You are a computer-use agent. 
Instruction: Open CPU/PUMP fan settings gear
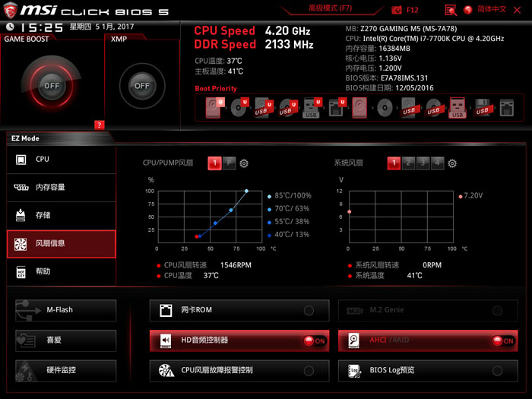[244, 163]
